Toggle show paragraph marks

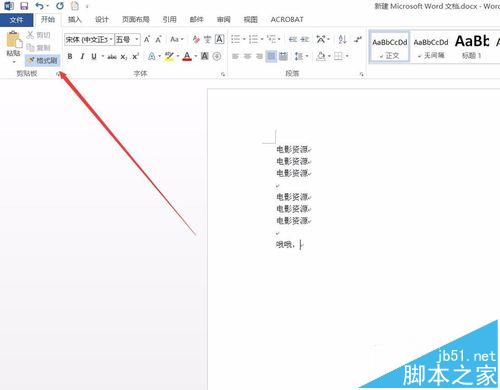(358, 40)
